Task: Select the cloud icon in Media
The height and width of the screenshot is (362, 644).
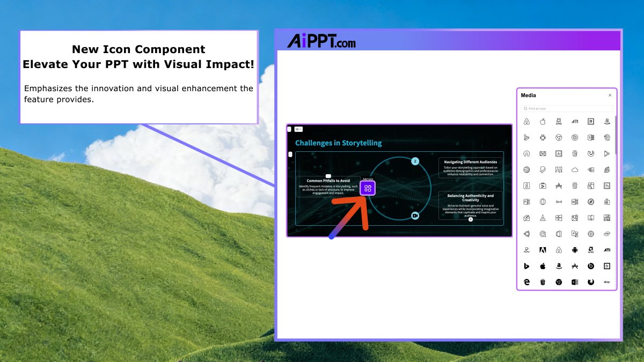Action: click(575, 170)
